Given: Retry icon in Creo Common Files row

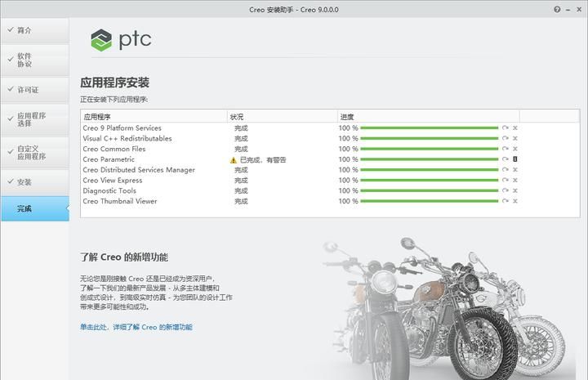Looking at the screenshot, I should pyautogui.click(x=506, y=149).
